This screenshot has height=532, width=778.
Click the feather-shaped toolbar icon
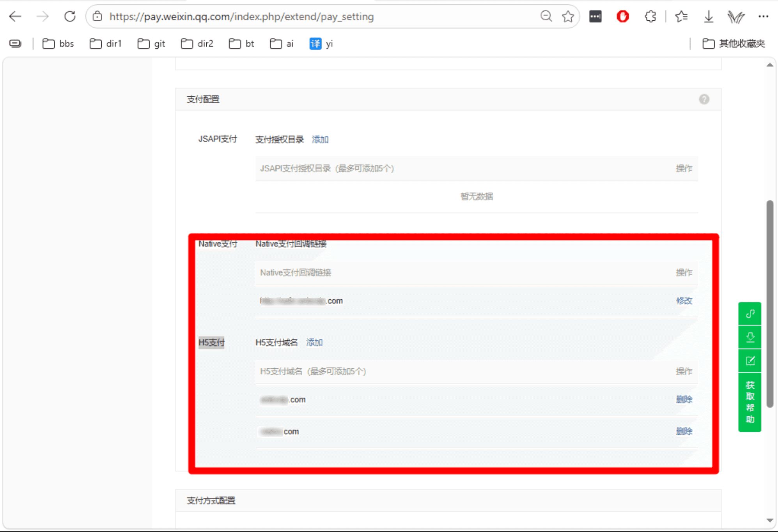coord(736,16)
